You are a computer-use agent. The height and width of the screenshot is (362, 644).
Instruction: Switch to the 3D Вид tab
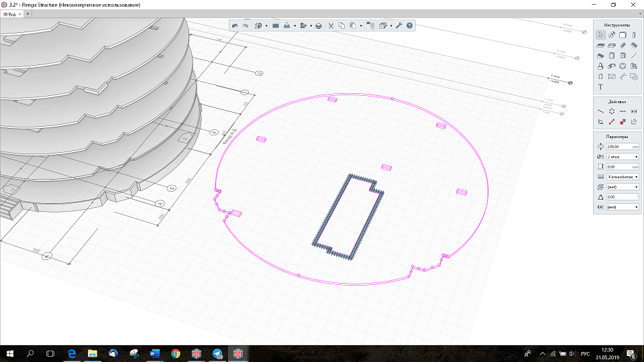click(9, 14)
